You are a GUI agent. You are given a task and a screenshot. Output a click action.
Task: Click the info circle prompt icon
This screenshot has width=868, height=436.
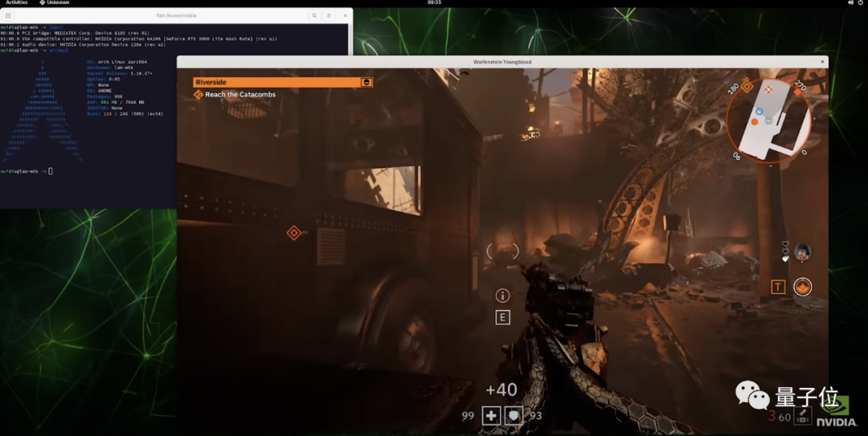(x=502, y=295)
